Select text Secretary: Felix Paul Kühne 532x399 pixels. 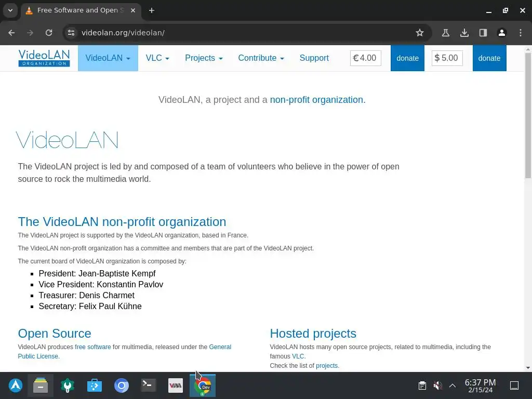(90, 306)
